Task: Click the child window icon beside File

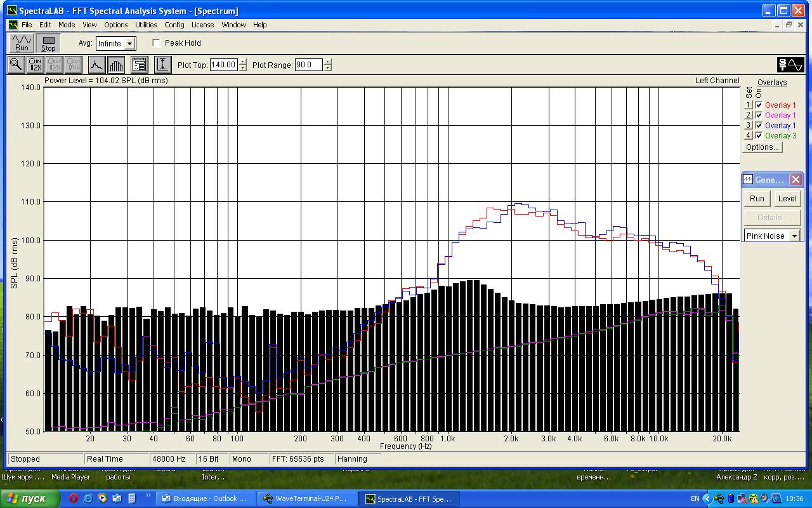Action: click(13, 25)
